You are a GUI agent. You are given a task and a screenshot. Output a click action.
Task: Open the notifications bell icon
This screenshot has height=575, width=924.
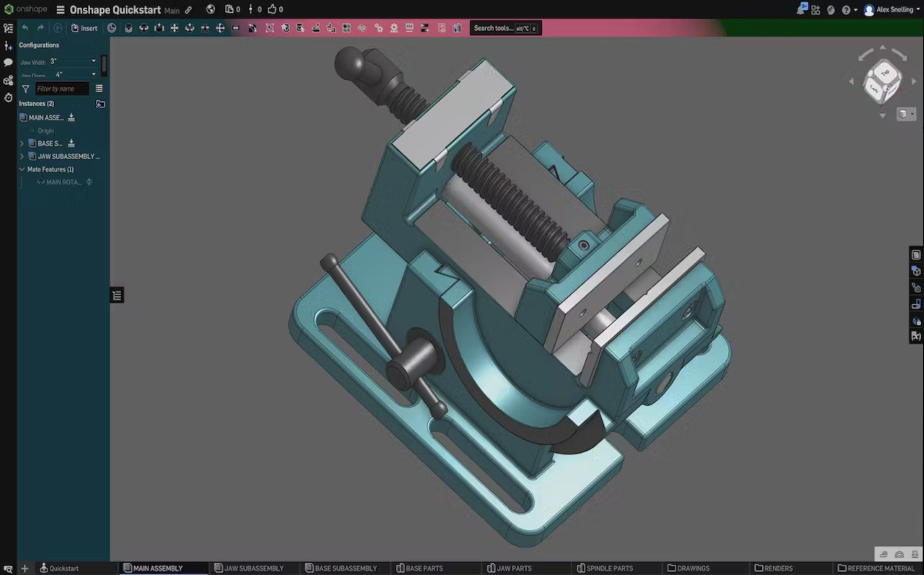point(801,9)
